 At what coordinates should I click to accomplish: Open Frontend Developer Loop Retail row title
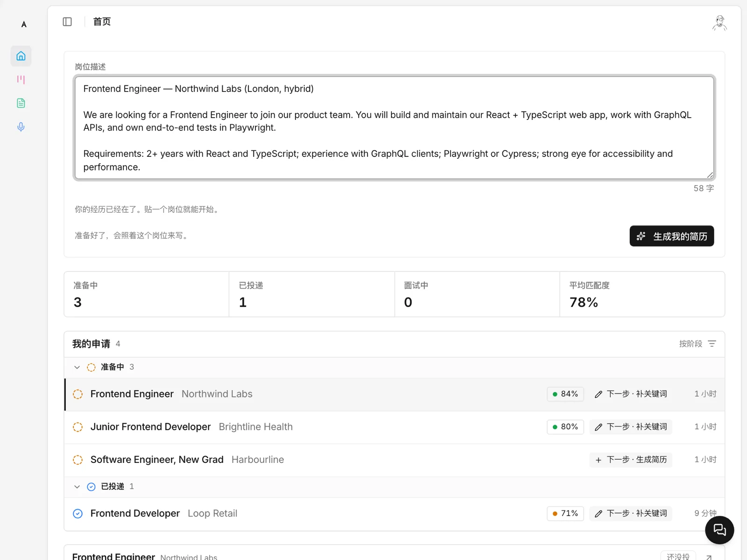click(135, 513)
